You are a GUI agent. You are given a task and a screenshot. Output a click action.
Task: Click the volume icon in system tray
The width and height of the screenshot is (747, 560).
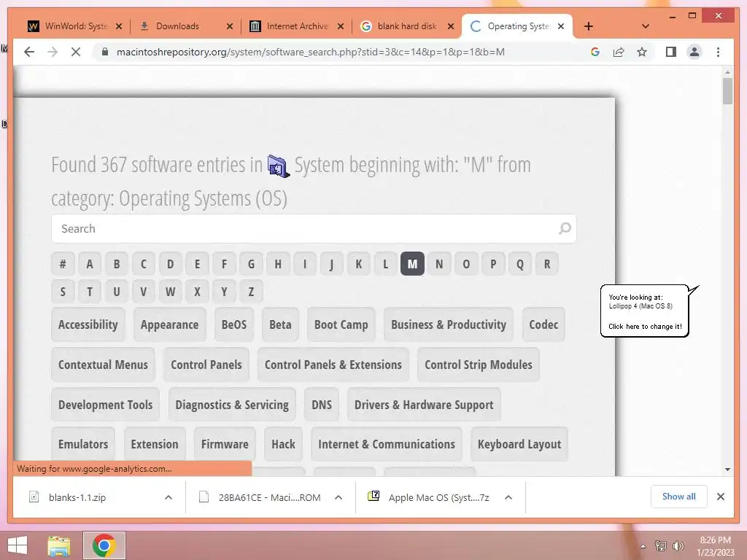coord(678,545)
